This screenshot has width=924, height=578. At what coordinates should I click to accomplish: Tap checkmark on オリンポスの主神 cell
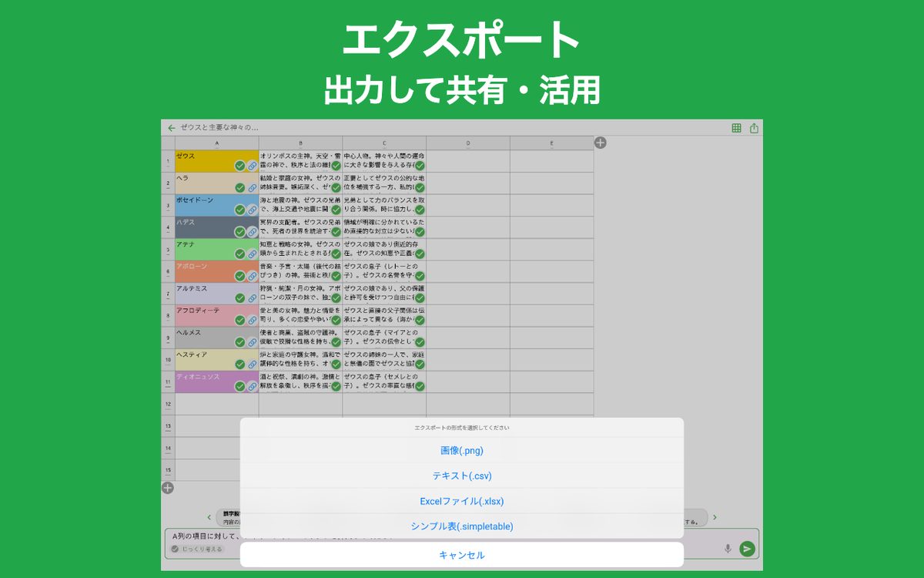click(x=336, y=166)
